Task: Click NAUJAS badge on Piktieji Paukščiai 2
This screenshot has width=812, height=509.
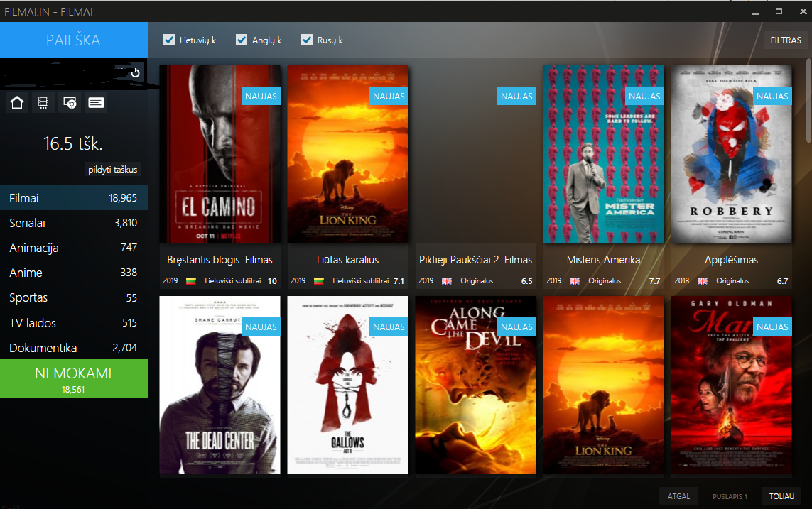Action: 516,97
